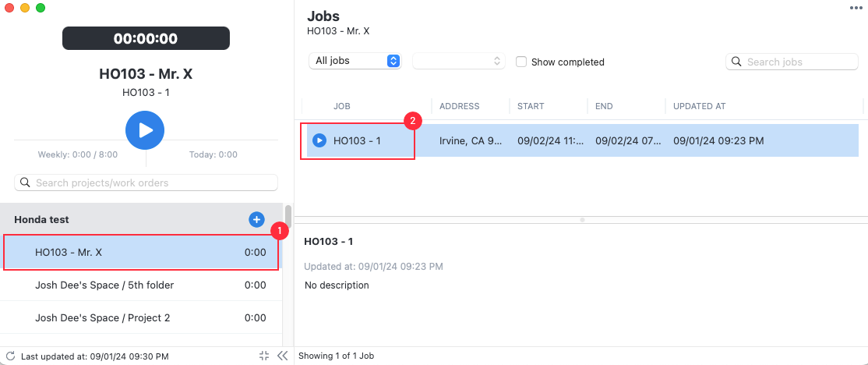The height and width of the screenshot is (365, 868).
Task: Click the Search projects/work orders field
Action: pyautogui.click(x=146, y=182)
